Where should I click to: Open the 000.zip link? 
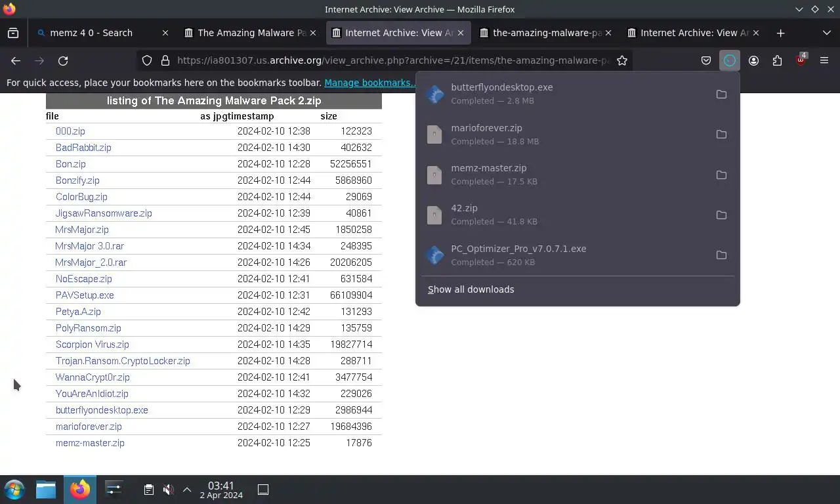tap(70, 131)
